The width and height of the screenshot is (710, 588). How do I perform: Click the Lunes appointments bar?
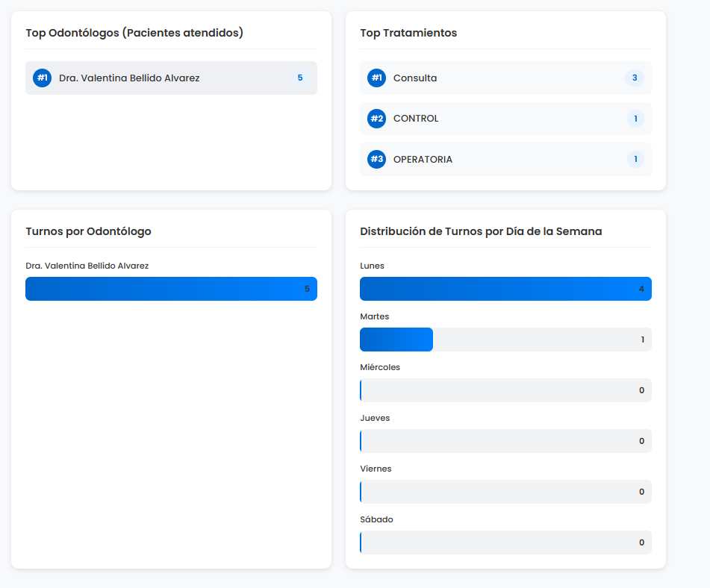tap(505, 289)
